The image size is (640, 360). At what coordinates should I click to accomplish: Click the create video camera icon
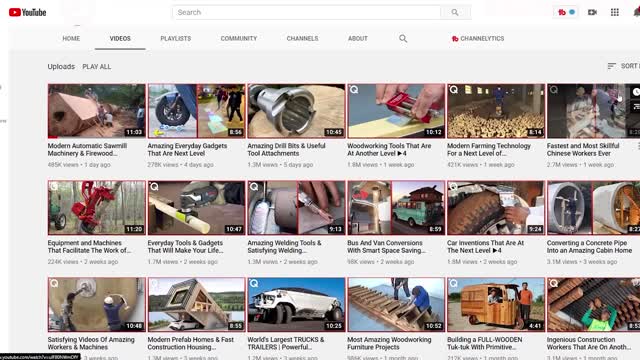[592, 12]
